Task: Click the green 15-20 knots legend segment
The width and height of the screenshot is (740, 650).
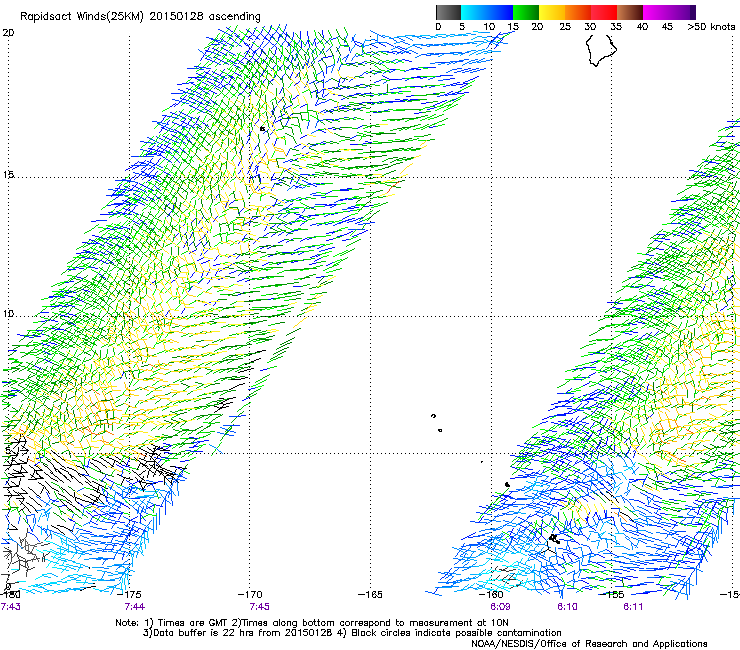Action: pos(526,12)
